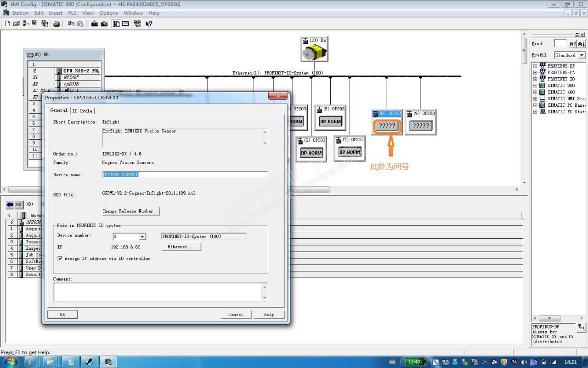The height and width of the screenshot is (368, 588).
Task: Click the Paste toolbar icon
Action: 80,23
